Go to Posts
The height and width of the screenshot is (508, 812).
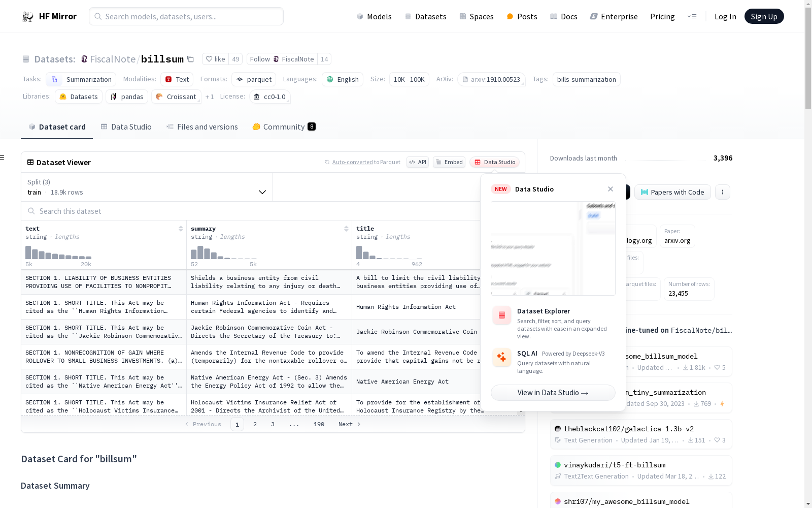pyautogui.click(x=522, y=16)
